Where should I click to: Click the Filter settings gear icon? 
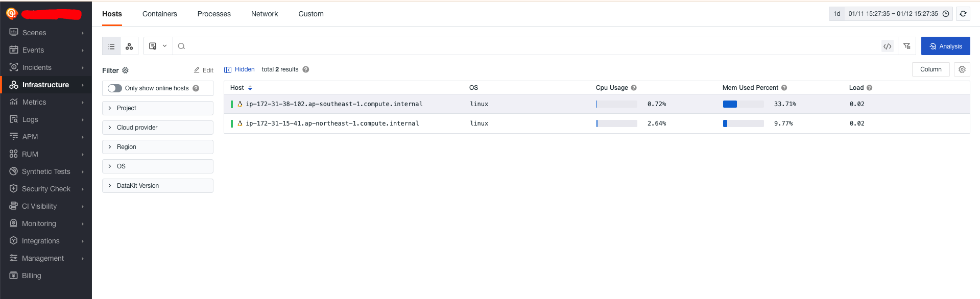click(126, 70)
